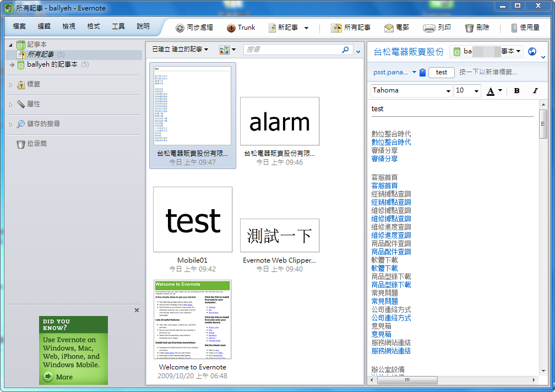The image size is (555, 392).
Task: Select the Welcome to Evernote note
Action: (193, 319)
